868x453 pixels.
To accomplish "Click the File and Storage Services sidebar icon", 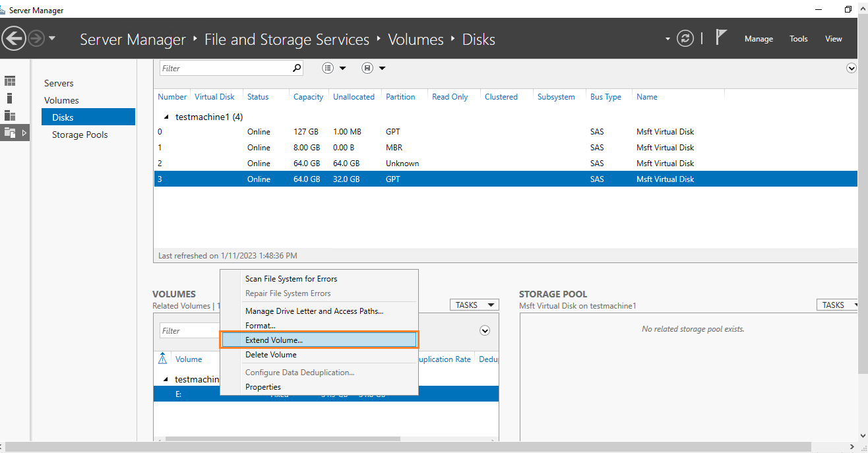I will coord(10,133).
